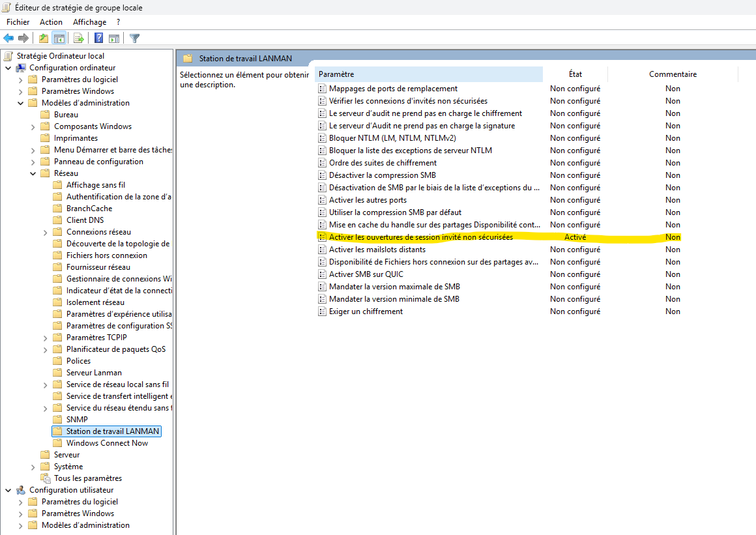The width and height of the screenshot is (756, 535).
Task: Click the folder icon next to Client DNS
Action: (x=57, y=220)
